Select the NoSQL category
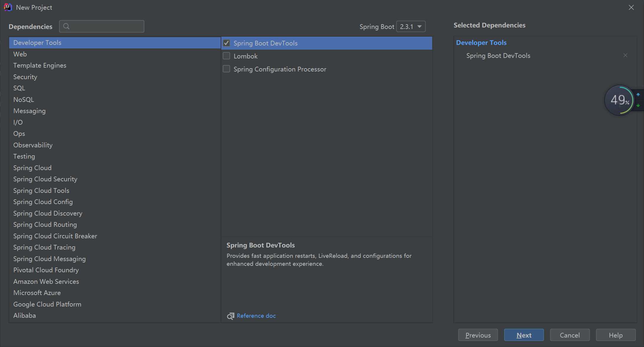The width and height of the screenshot is (644, 347). [115, 100]
